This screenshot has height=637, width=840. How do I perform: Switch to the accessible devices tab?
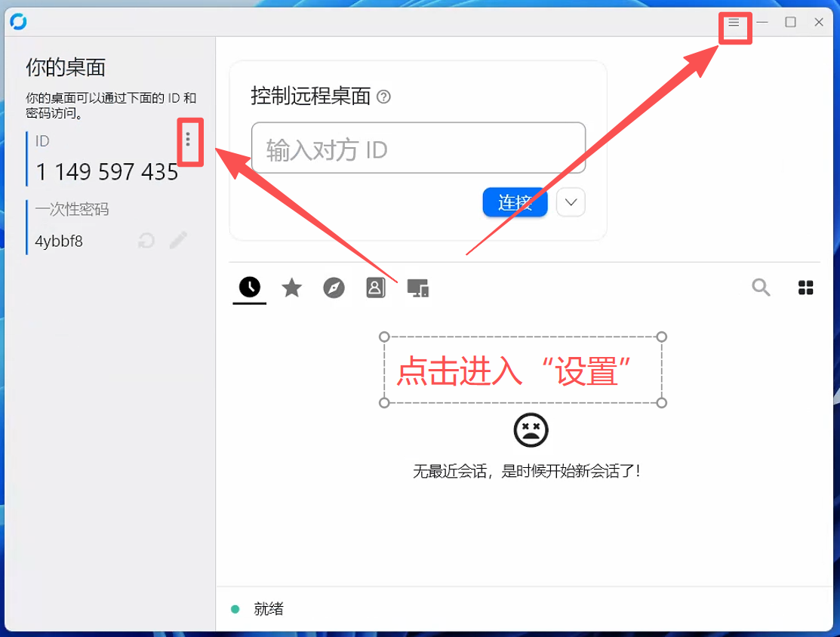[418, 288]
